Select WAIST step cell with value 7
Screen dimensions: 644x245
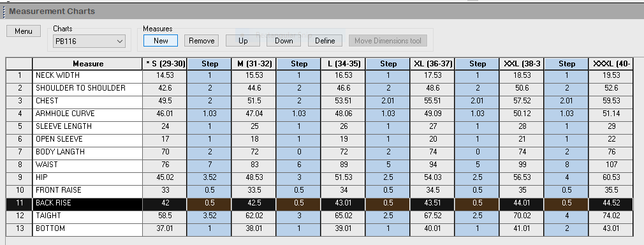pyautogui.click(x=210, y=165)
